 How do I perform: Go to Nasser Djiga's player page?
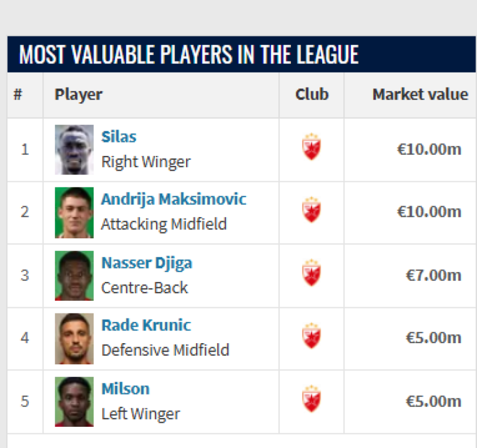click(x=146, y=263)
